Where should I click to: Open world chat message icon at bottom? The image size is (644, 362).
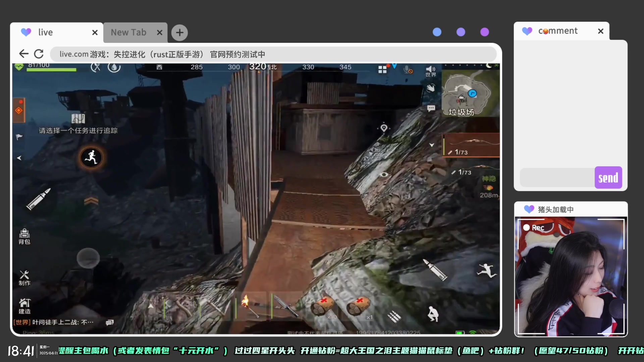click(110, 322)
